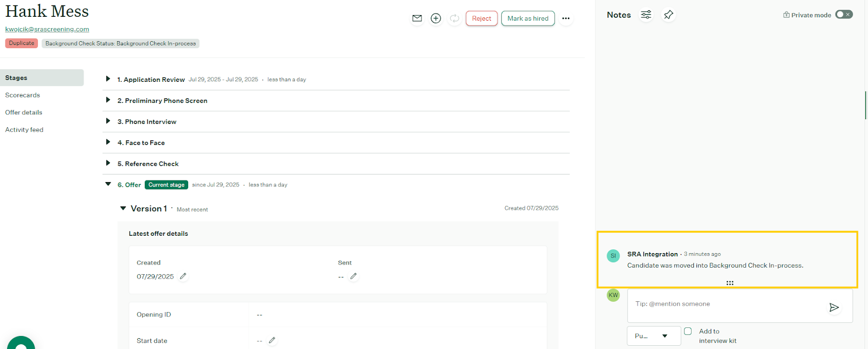Click the Mark as hired button

[528, 18]
